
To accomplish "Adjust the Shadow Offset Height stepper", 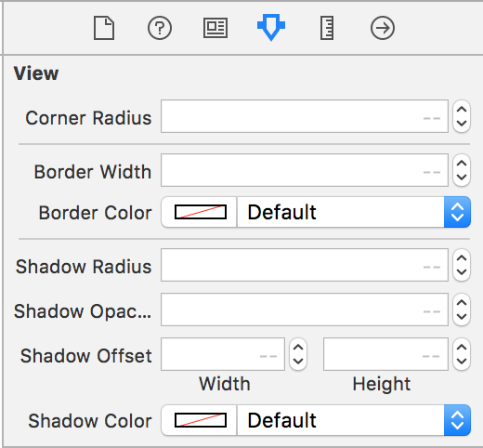I will (462, 354).
